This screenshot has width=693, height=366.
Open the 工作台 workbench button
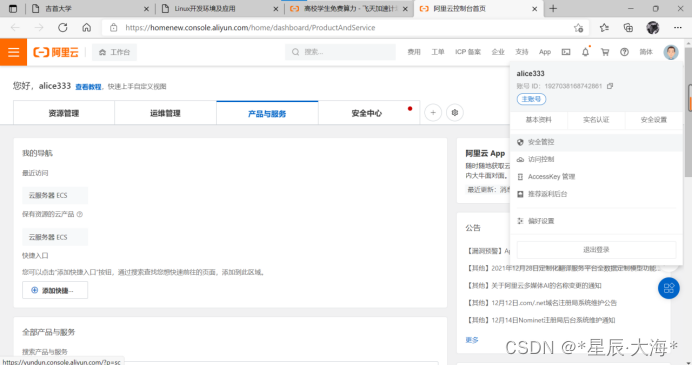(114, 52)
